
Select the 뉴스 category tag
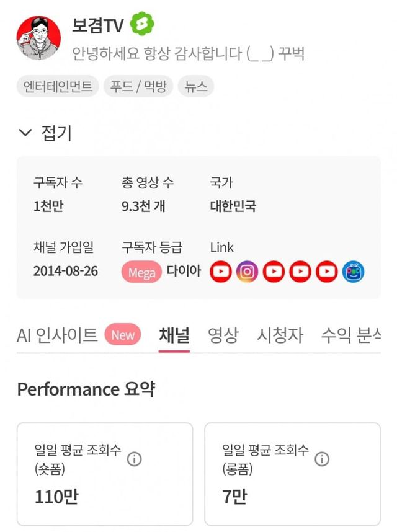click(195, 87)
